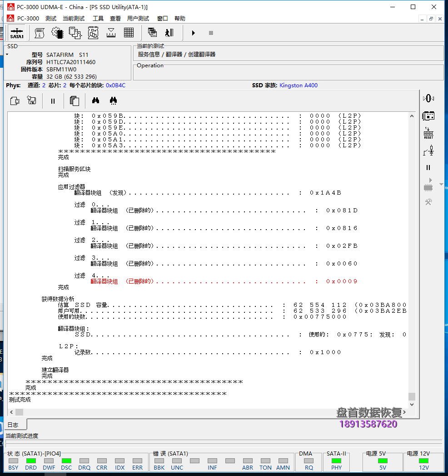Click the DRD status indicator
Screen dimensions: 448x476
tap(31, 461)
